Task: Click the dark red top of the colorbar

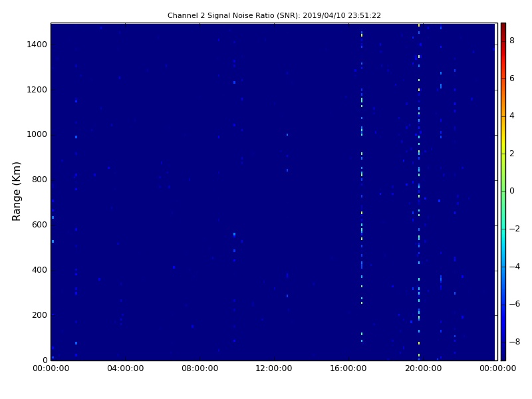Action: pos(503,27)
